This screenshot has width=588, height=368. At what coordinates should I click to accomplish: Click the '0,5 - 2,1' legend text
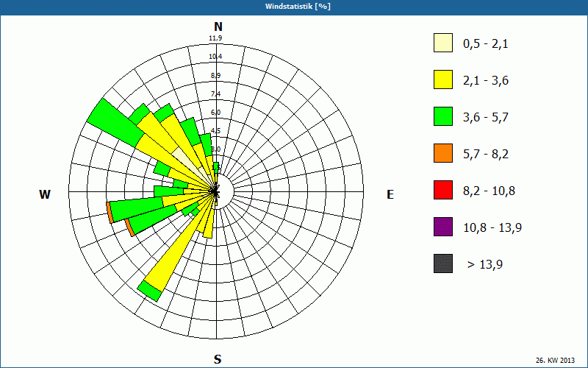coord(485,44)
